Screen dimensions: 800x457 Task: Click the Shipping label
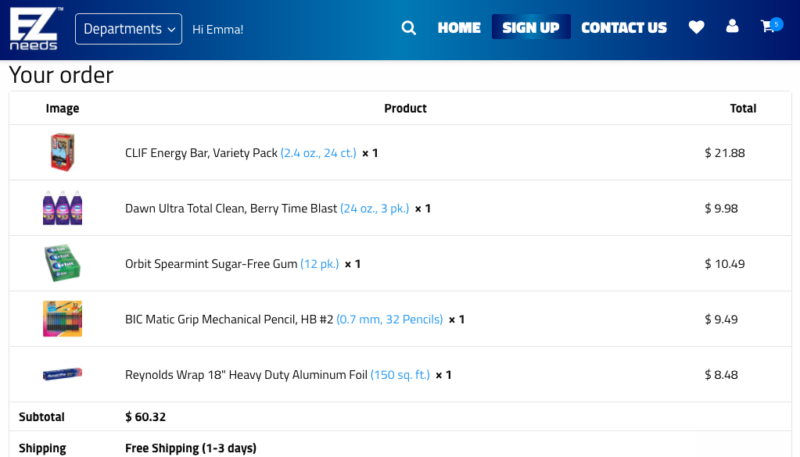click(42, 448)
